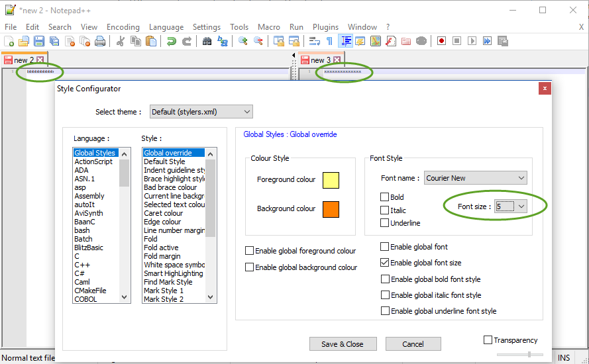Expand the Font size dropdown
The height and width of the screenshot is (364, 589).
pyautogui.click(x=521, y=206)
